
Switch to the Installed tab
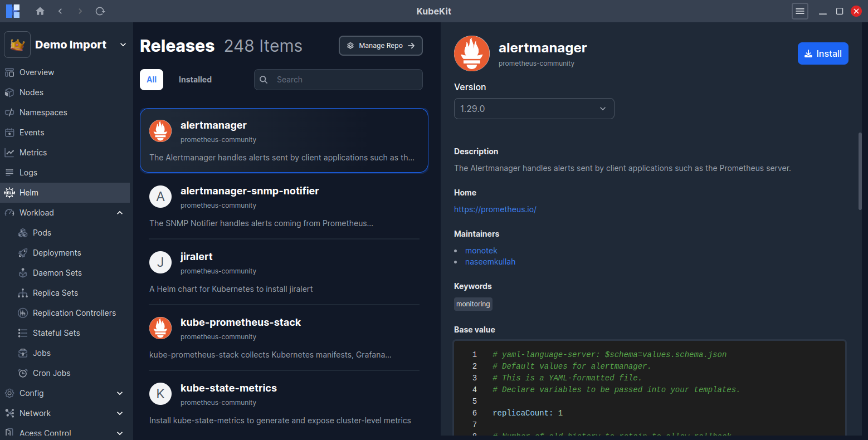[195, 80]
